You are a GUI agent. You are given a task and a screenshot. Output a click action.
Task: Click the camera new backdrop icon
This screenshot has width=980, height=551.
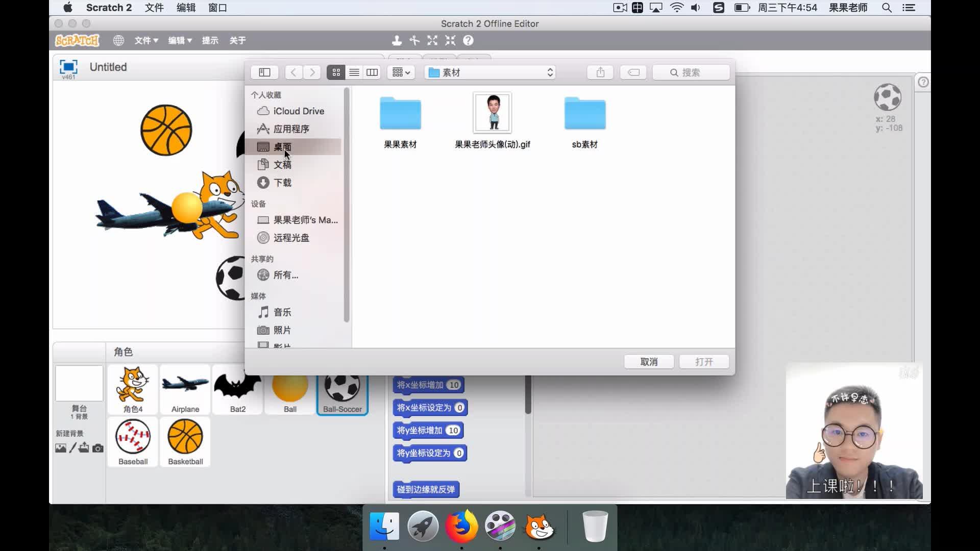pos(98,448)
